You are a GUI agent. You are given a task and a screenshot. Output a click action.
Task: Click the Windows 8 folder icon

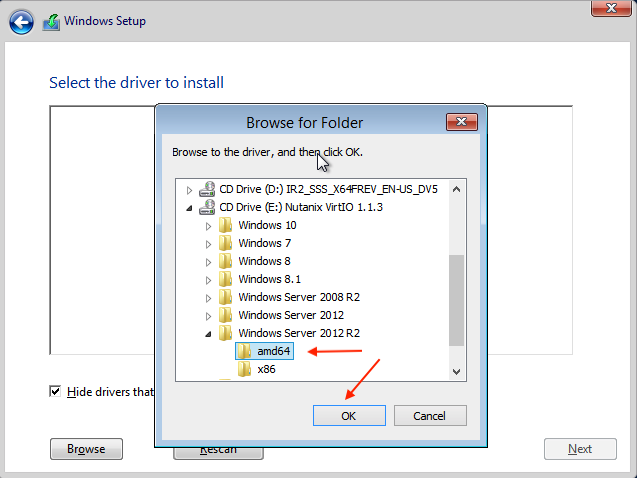[225, 261]
